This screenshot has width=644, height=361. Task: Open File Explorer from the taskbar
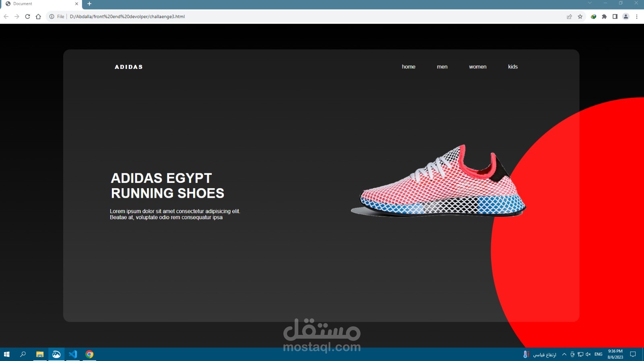pos(40,355)
